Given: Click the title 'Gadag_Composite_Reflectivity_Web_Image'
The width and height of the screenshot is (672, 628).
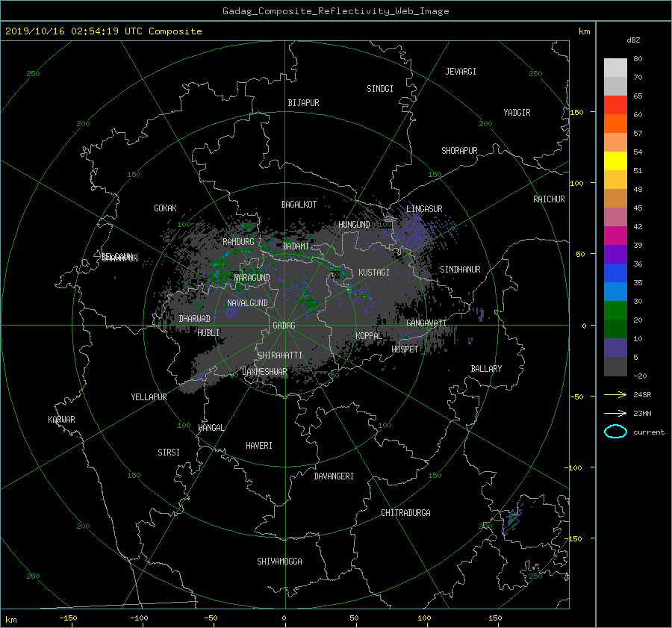Looking at the screenshot, I should 335,11.
